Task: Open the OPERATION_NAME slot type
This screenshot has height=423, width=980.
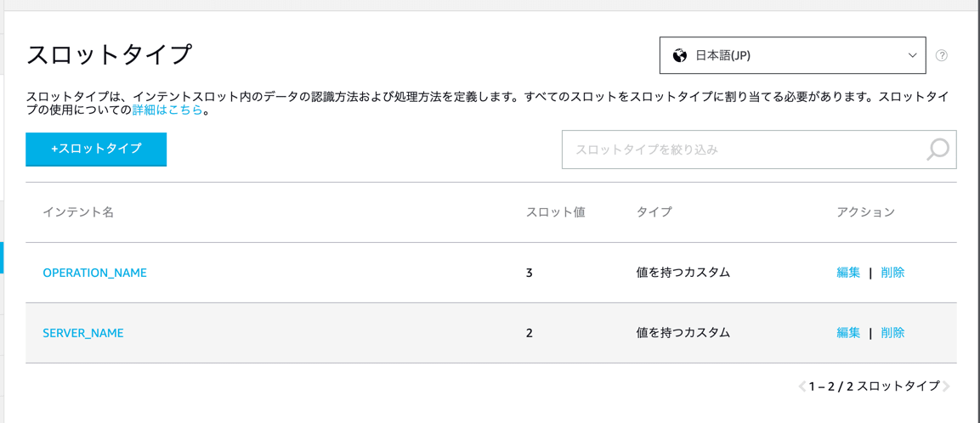Action: coord(95,273)
